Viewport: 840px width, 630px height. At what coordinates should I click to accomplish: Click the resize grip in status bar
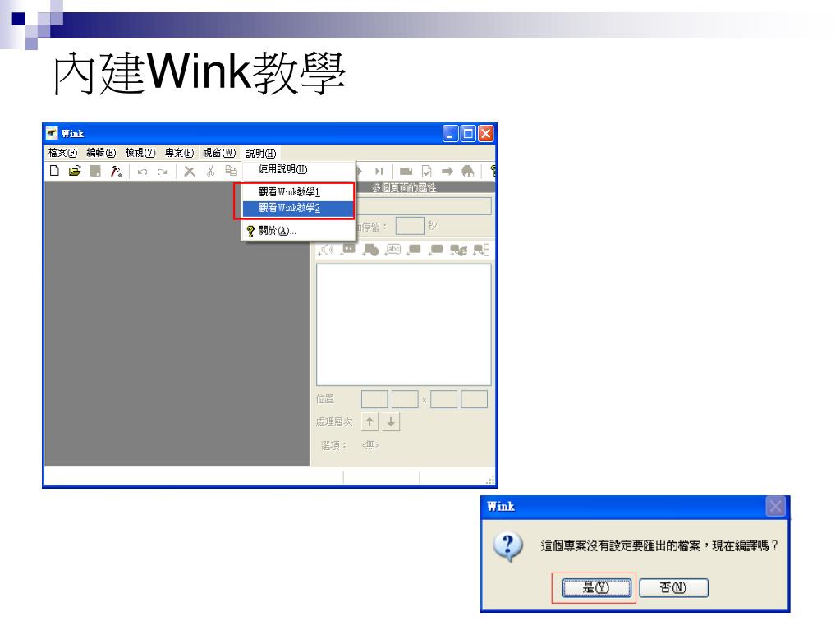coord(489,480)
